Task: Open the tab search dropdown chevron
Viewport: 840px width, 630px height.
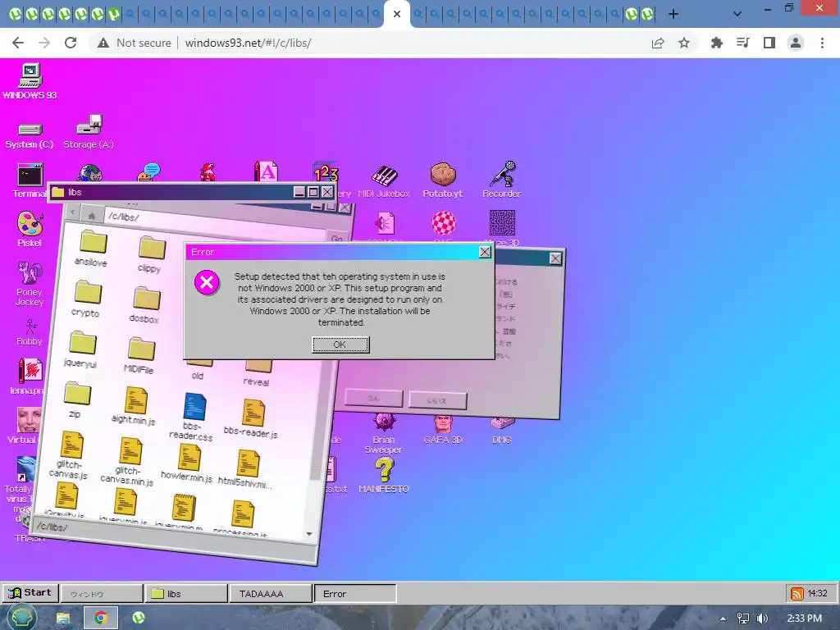Action: click(737, 14)
